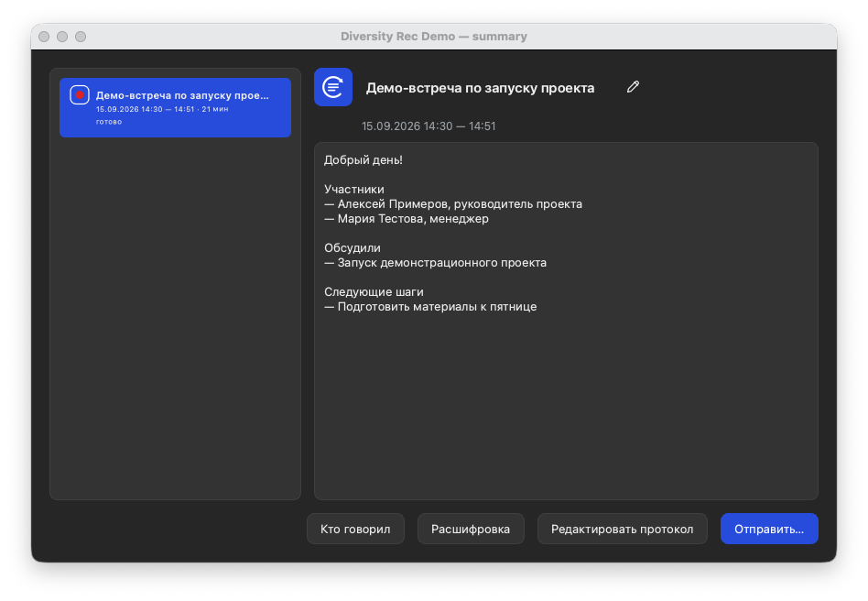Click the meeting title 'Демо-встреча по запуску проекта'
Image resolution: width=868 pixels, height=601 pixels.
(480, 88)
